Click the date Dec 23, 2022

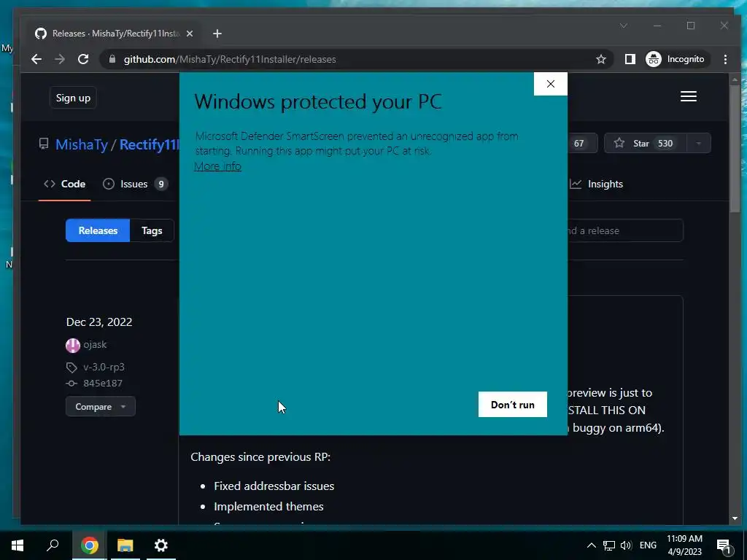pyautogui.click(x=99, y=322)
